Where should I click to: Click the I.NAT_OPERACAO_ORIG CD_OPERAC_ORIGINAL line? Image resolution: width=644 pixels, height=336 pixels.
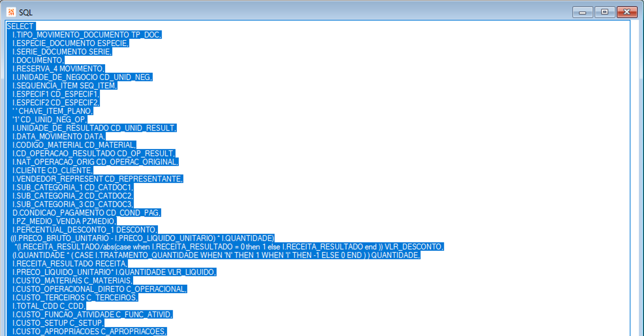pyautogui.click(x=96, y=162)
